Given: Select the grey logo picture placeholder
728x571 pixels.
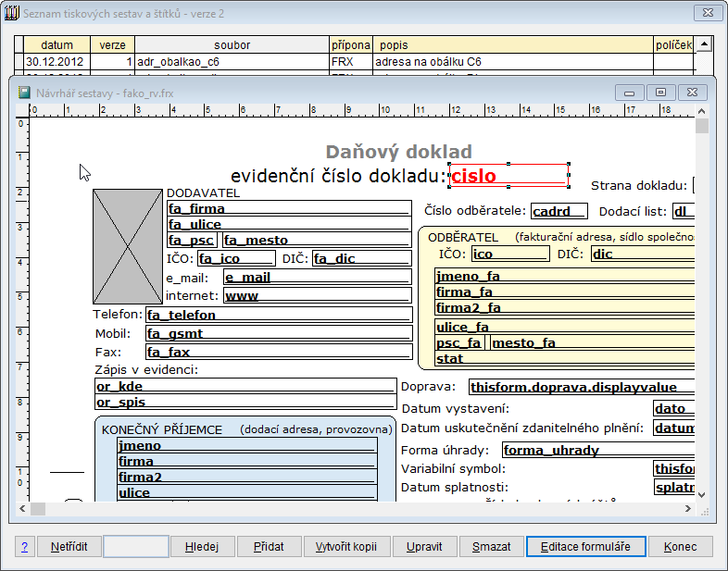Looking at the screenshot, I should point(128,247).
